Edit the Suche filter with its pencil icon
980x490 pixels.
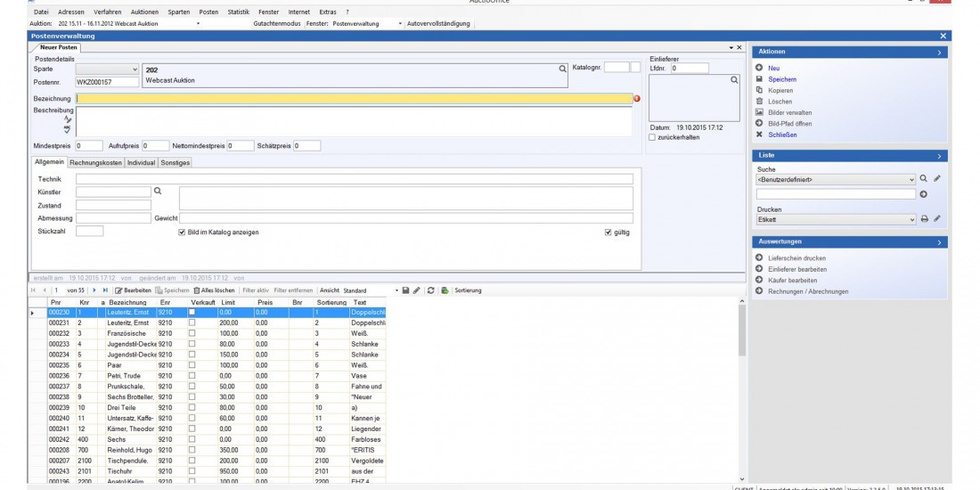pyautogui.click(x=936, y=179)
